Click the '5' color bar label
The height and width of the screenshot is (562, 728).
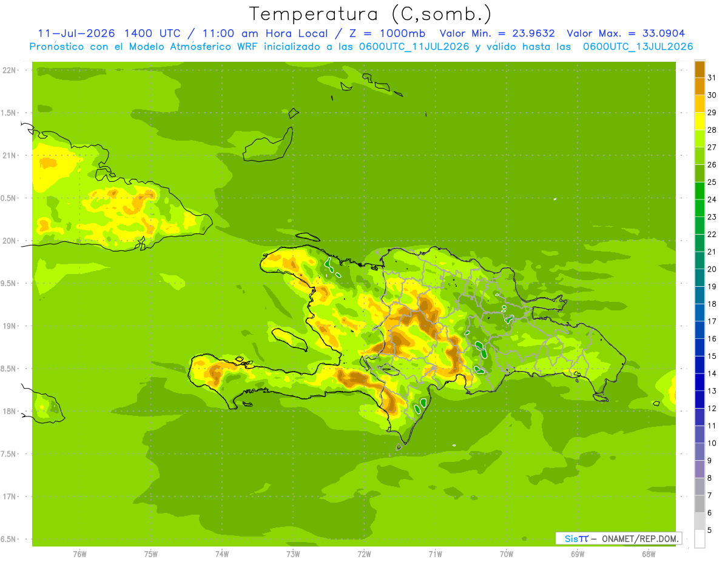coord(710,530)
